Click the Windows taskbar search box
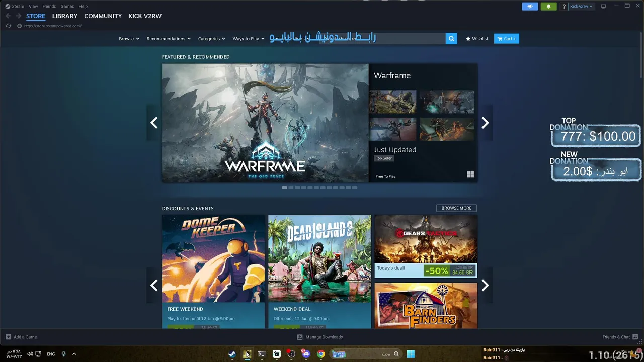The image size is (644, 362). click(x=366, y=354)
